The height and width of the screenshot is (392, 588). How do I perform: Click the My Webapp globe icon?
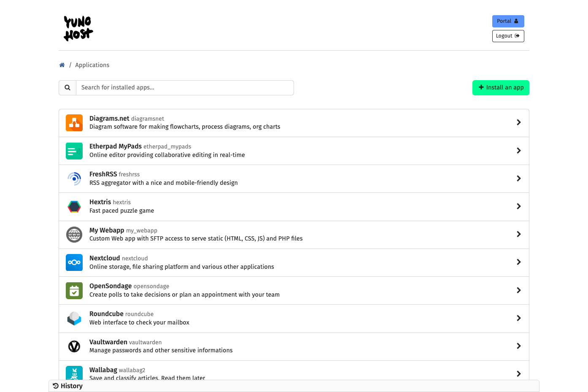[x=74, y=235]
